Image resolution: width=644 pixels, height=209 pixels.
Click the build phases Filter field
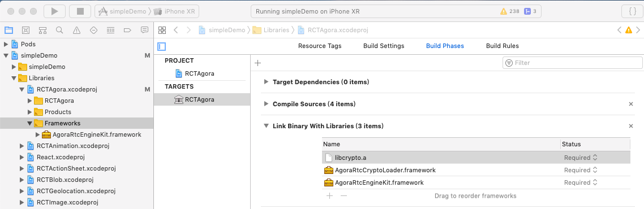click(573, 63)
